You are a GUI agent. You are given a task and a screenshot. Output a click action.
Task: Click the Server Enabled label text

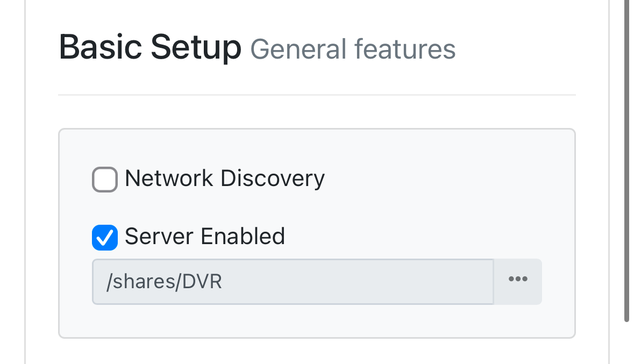click(x=204, y=237)
